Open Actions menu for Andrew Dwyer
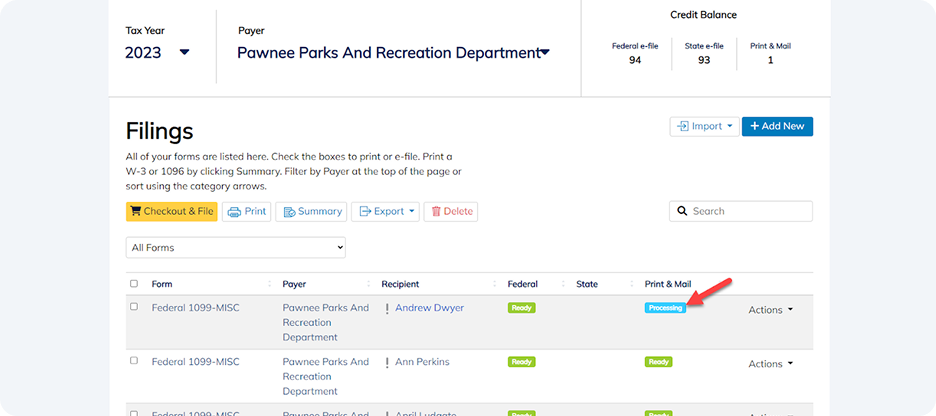 [771, 310]
